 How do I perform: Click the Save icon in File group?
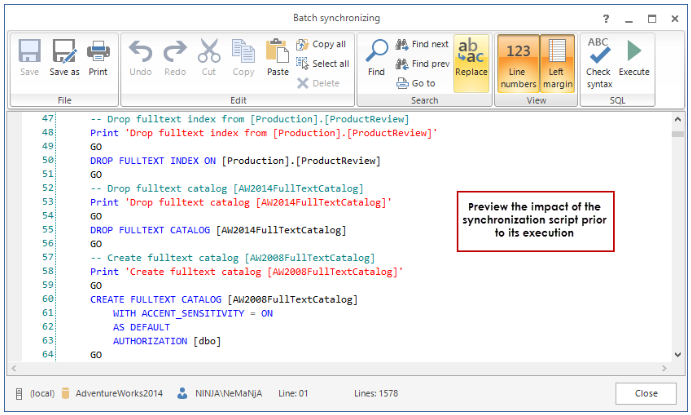(30, 58)
